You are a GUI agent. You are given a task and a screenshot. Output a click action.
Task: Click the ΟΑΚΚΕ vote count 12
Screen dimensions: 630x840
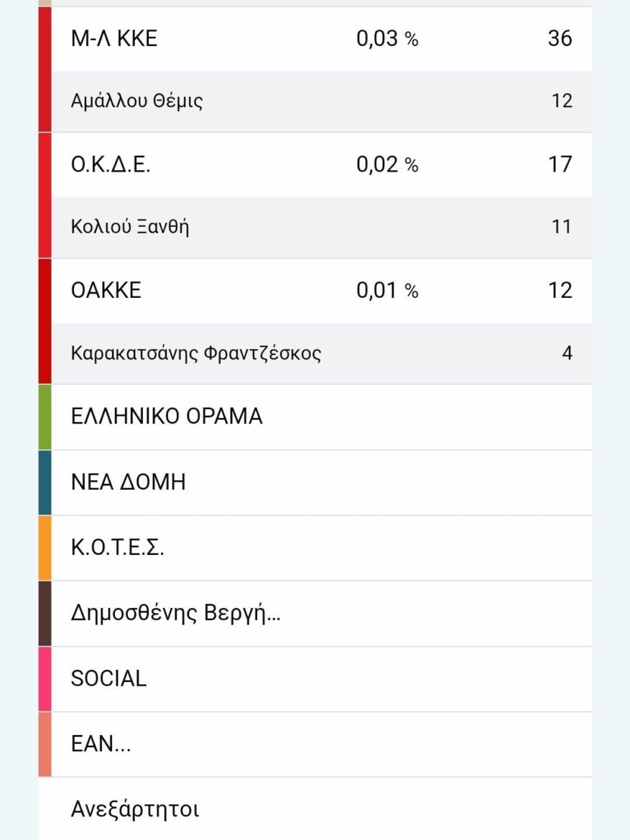(x=560, y=291)
